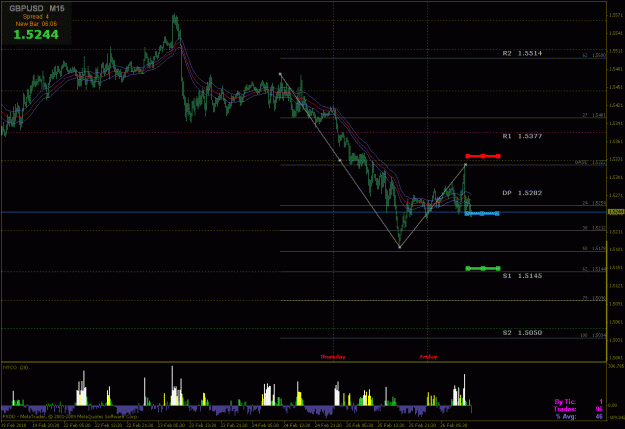Select the zigzag endpoint at the latest high
The image size is (625, 429).
coord(465,165)
